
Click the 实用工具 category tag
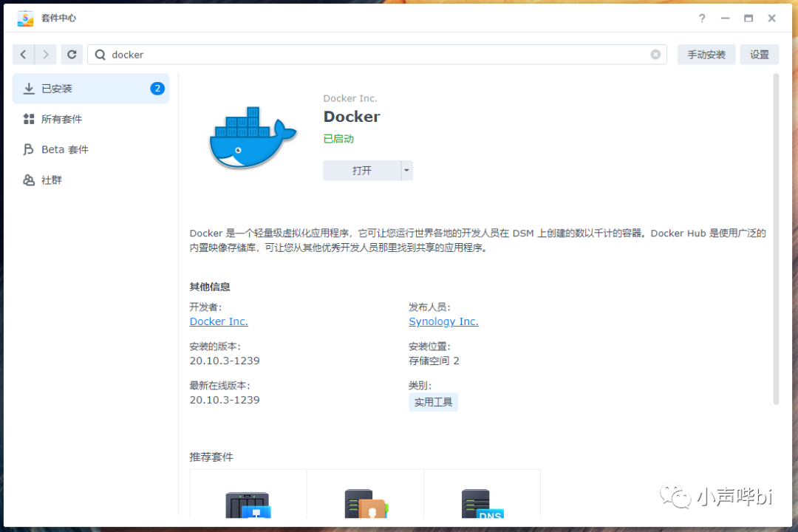click(433, 402)
